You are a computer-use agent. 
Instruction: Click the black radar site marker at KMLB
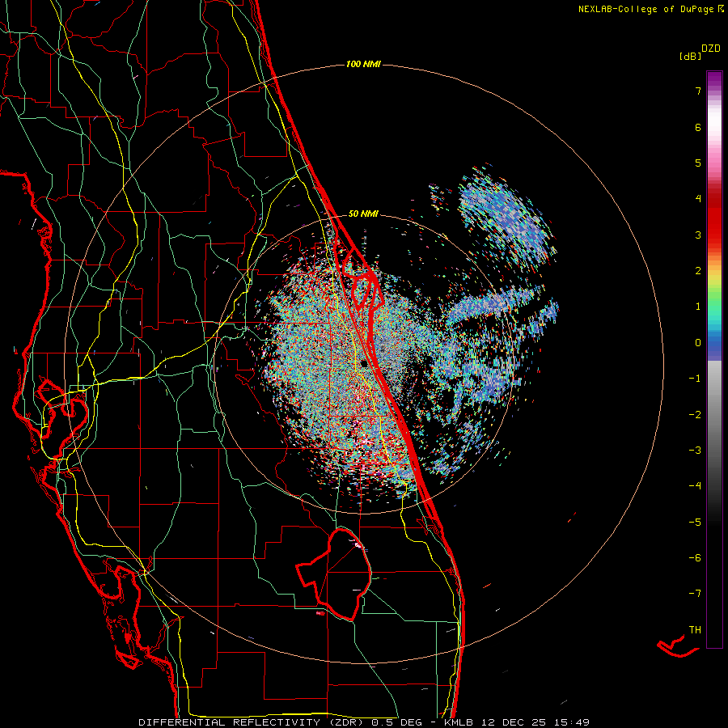365,363
